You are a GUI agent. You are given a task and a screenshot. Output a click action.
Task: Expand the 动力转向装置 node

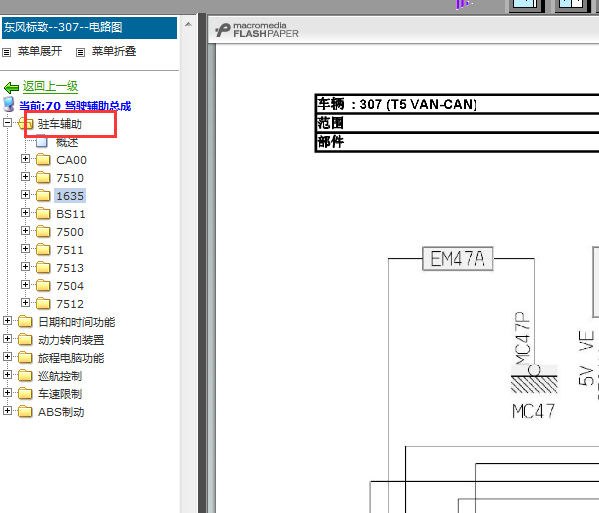click(x=7, y=338)
